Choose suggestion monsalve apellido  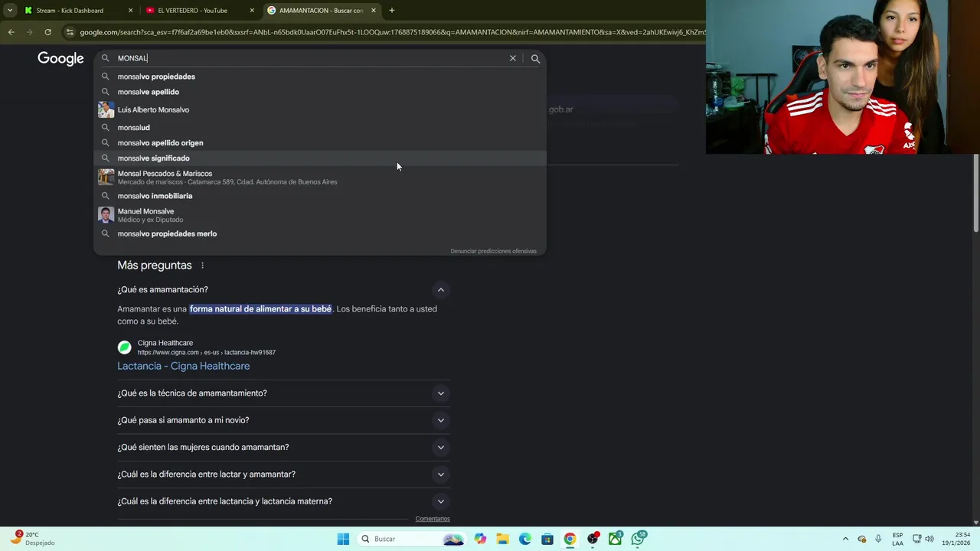pyautogui.click(x=320, y=92)
